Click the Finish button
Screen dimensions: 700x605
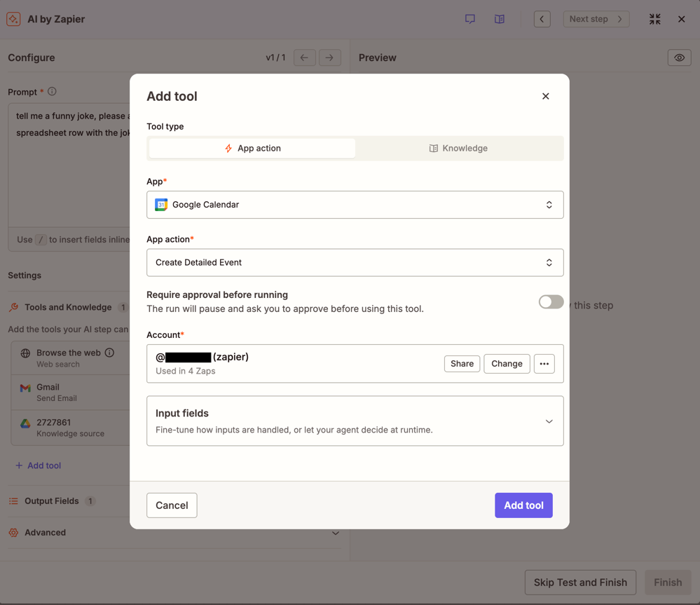(668, 583)
